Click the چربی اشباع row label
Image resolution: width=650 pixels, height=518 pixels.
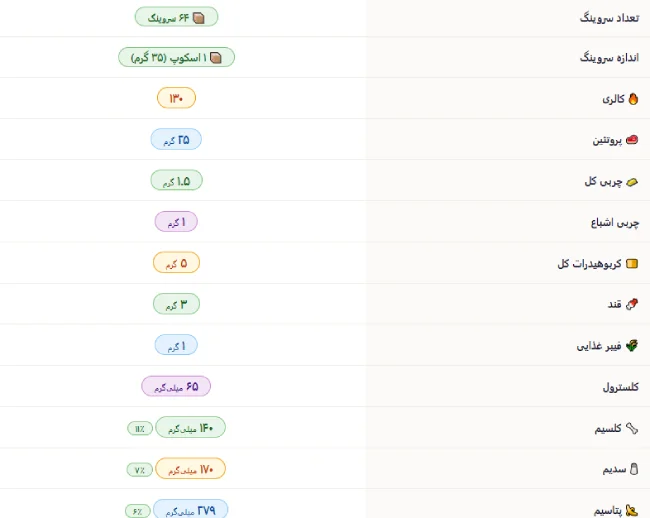(615, 223)
